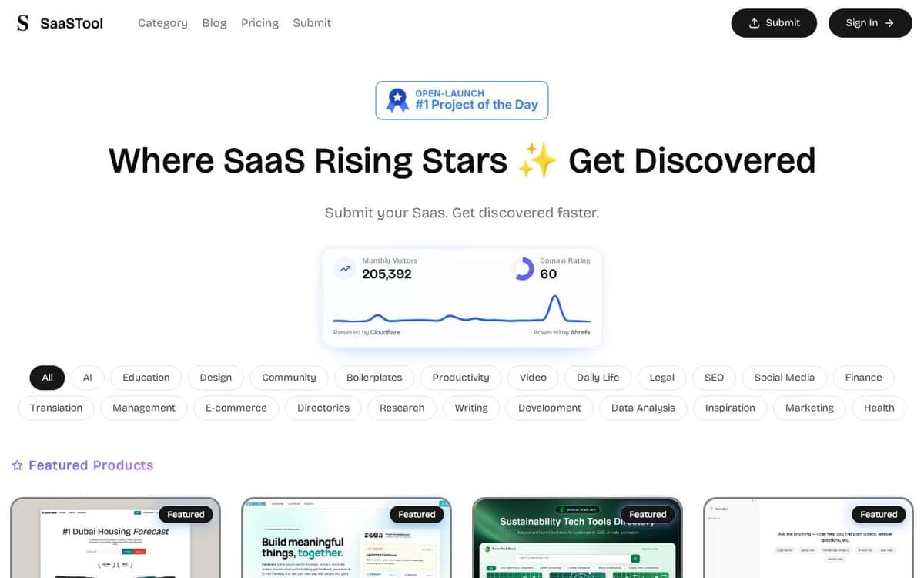Click the Submit your Saas tagline
This screenshot has height=578, width=924.
[462, 213]
